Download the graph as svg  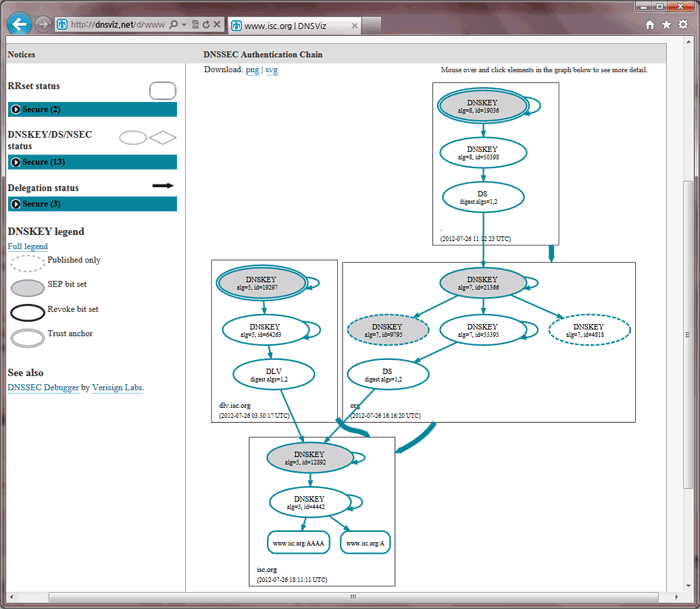(x=272, y=70)
